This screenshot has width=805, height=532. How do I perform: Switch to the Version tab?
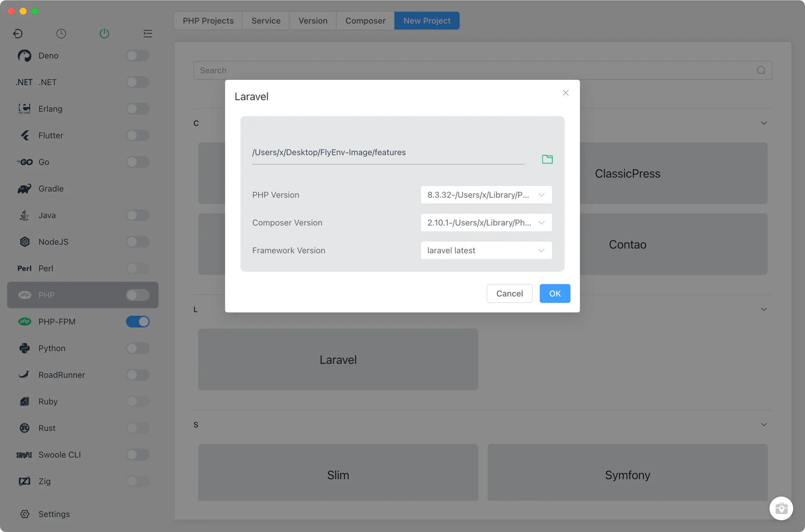pos(313,20)
